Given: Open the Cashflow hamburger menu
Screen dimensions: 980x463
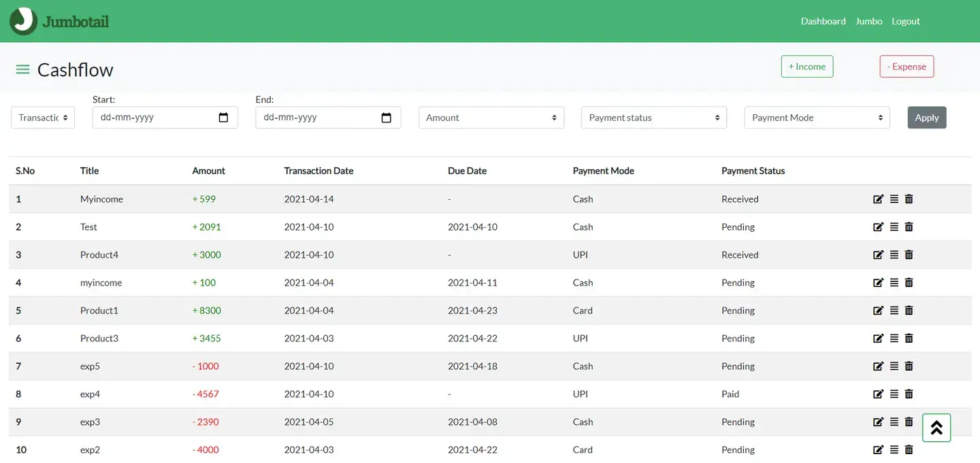Looking at the screenshot, I should click(x=22, y=69).
